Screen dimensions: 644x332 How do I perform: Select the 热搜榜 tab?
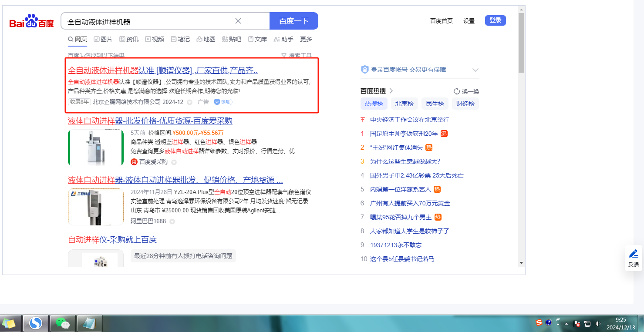click(x=374, y=104)
